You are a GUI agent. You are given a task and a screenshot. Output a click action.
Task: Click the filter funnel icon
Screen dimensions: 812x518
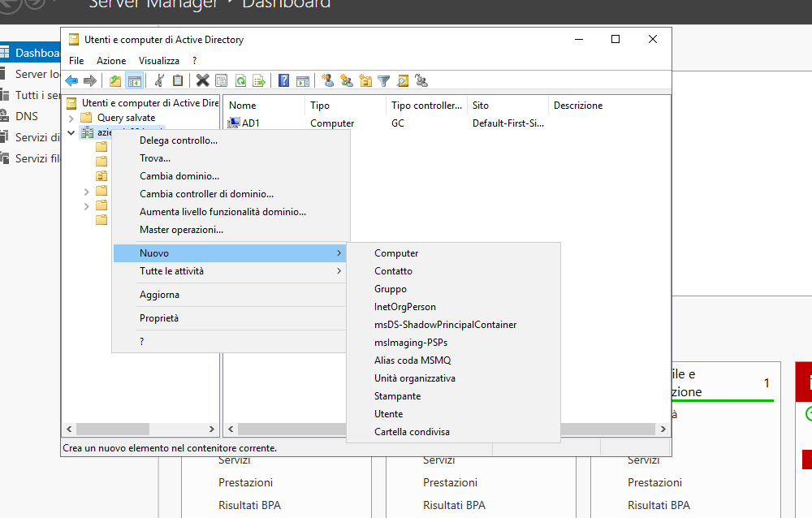(x=384, y=81)
